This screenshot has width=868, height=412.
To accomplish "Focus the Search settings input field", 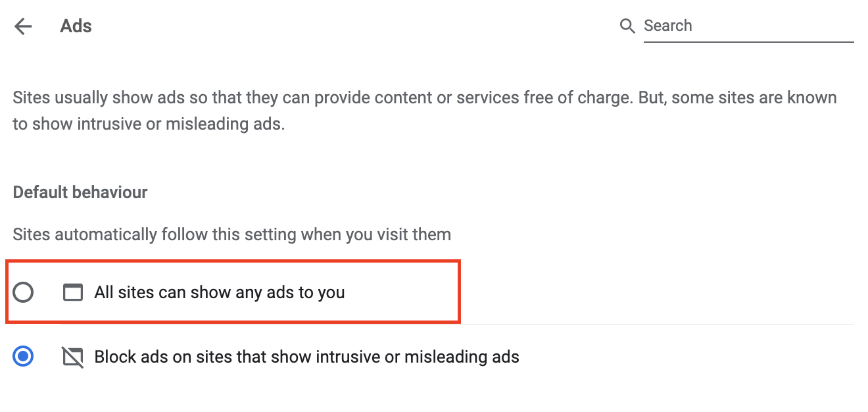I will tap(748, 26).
